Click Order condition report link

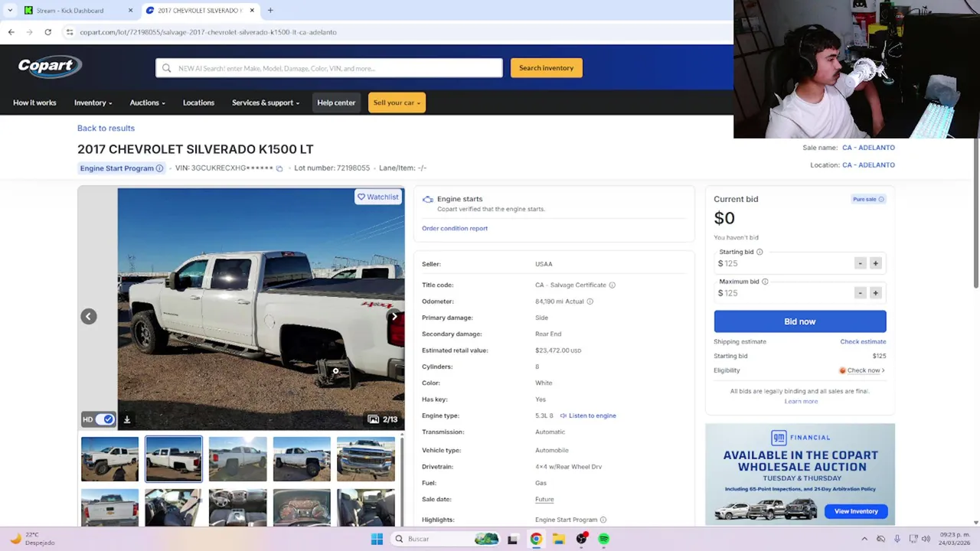tap(455, 228)
